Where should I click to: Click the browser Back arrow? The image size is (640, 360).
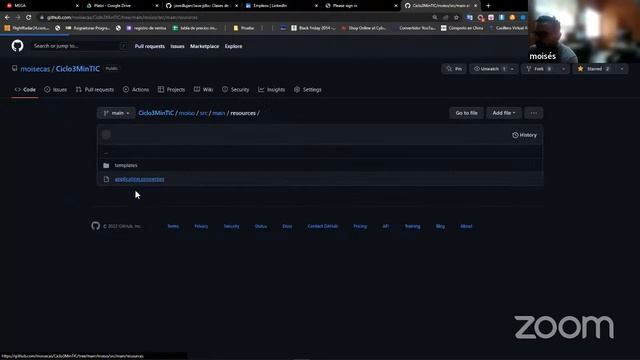point(7,17)
